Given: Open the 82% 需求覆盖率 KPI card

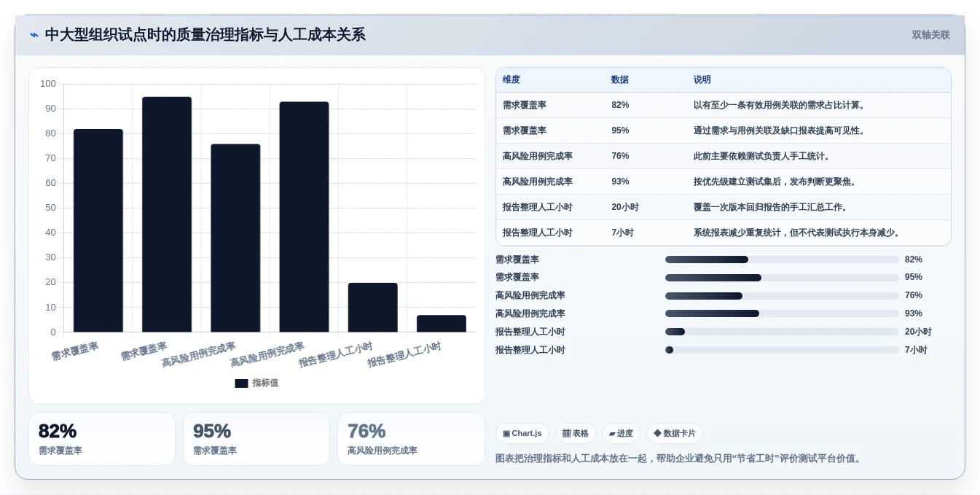Looking at the screenshot, I should [x=102, y=439].
